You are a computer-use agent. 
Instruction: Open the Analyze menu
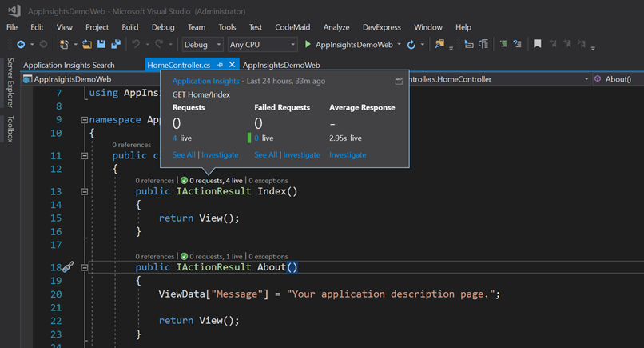[336, 27]
